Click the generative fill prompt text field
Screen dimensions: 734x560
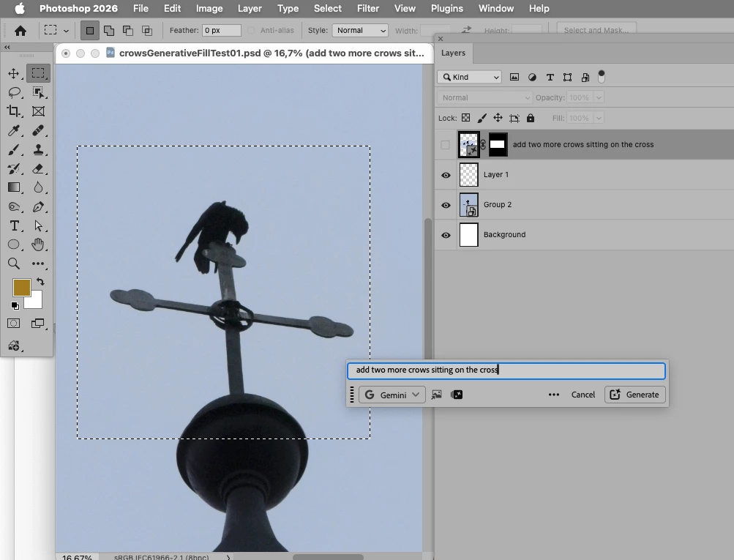(506, 370)
